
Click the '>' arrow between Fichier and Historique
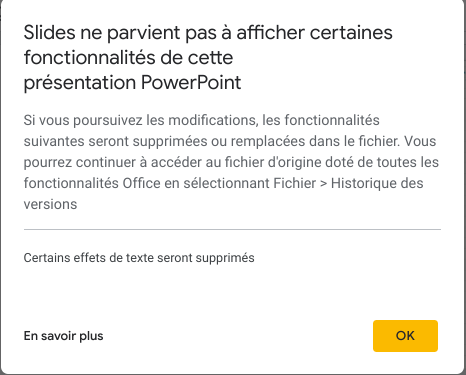point(323,184)
